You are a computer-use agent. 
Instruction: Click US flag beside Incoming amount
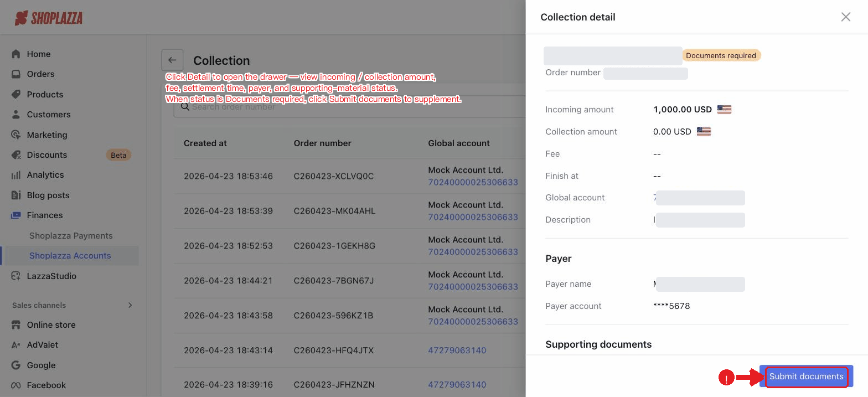[x=724, y=110]
